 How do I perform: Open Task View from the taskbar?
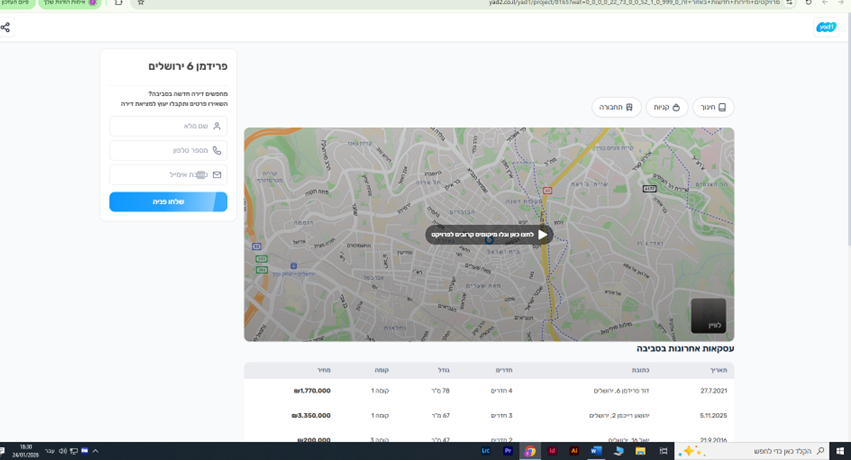(x=663, y=451)
